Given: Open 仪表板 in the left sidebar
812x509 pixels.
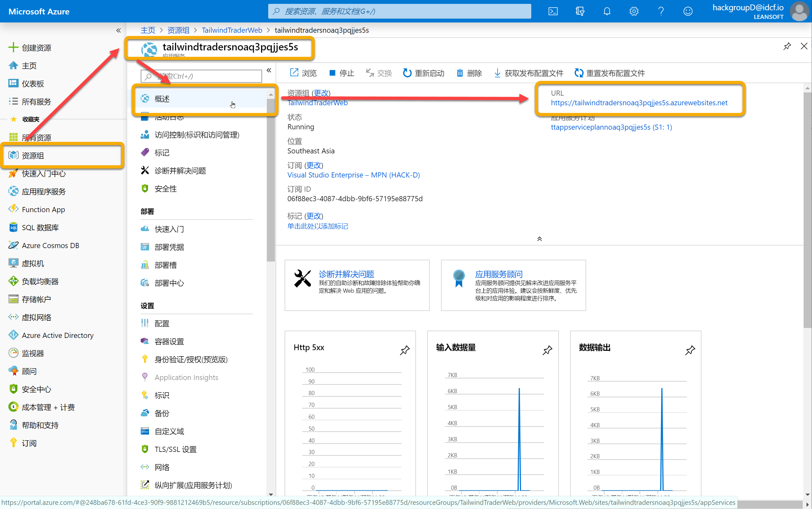Looking at the screenshot, I should tap(26, 84).
